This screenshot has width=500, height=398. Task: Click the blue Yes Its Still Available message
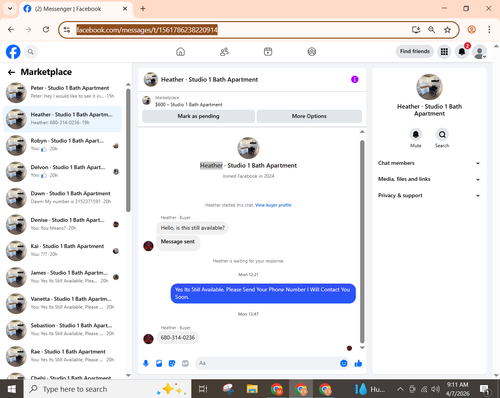pyautogui.click(x=263, y=293)
